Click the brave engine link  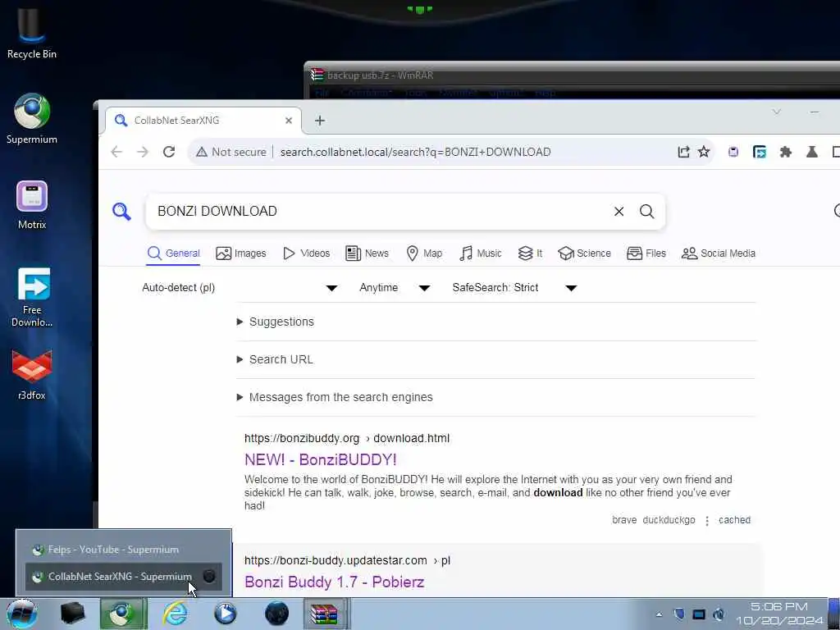coord(624,520)
